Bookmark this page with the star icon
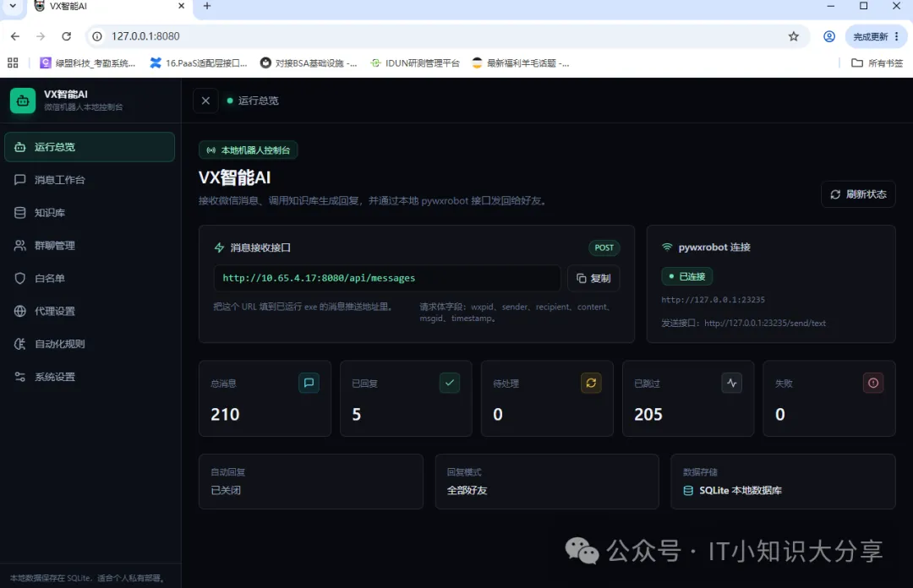Viewport: 913px width, 588px height. (x=794, y=36)
